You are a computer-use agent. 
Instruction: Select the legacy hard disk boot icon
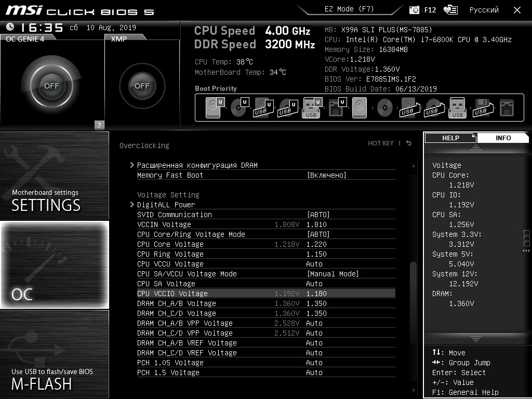point(360,108)
